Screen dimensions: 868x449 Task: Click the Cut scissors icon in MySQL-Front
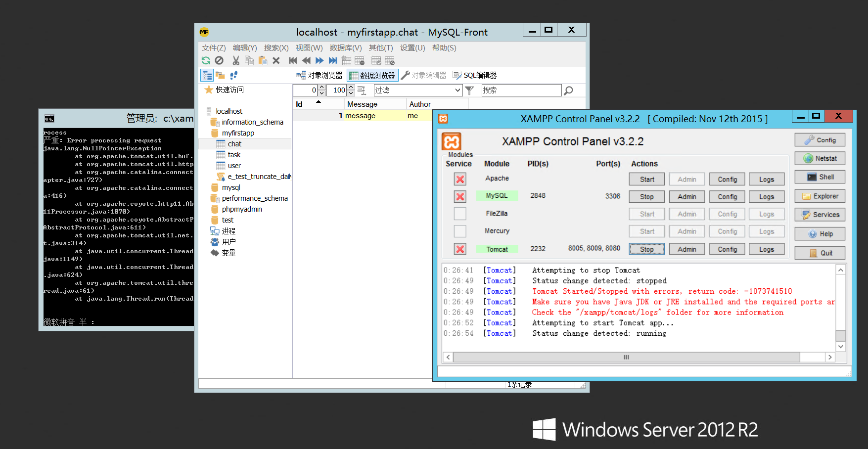click(x=236, y=60)
